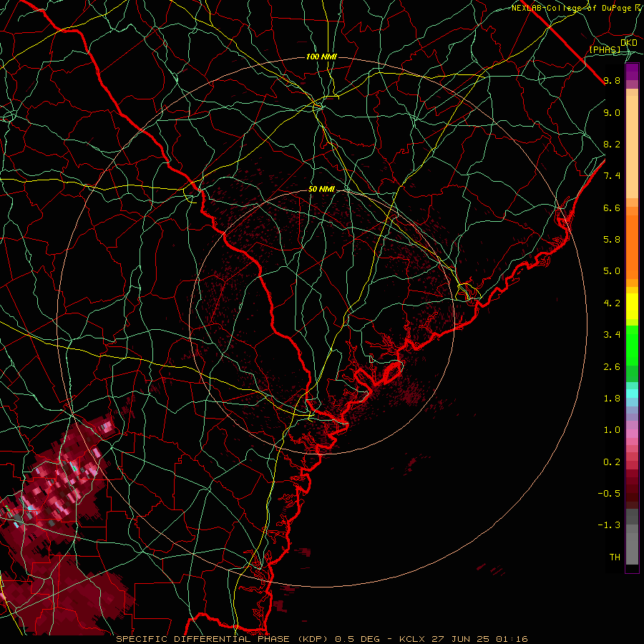Pick the bright green segment of color bar
644x644 pixels.
click(632, 346)
